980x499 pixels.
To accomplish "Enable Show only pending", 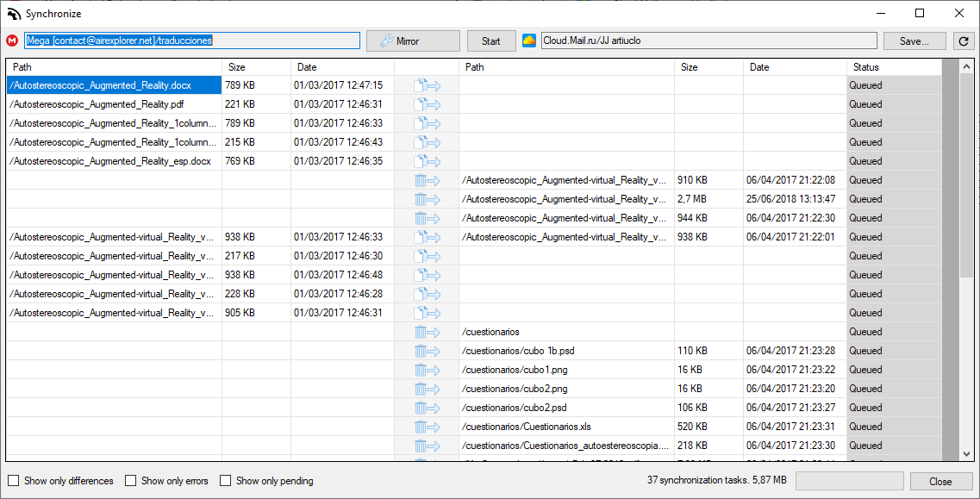I will pos(226,480).
